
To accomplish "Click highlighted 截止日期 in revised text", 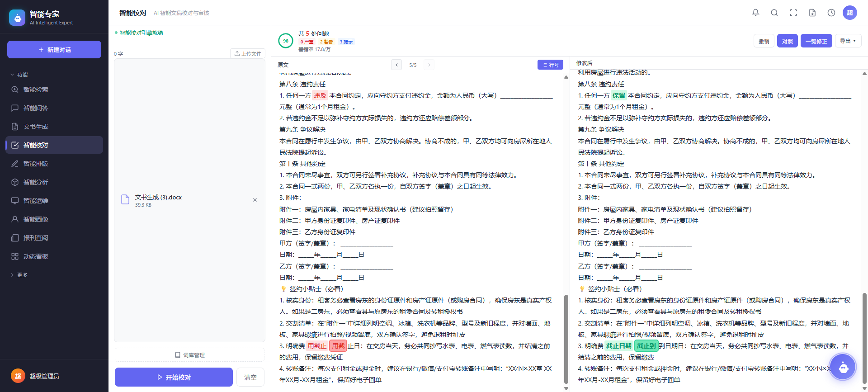I will (x=618, y=346).
